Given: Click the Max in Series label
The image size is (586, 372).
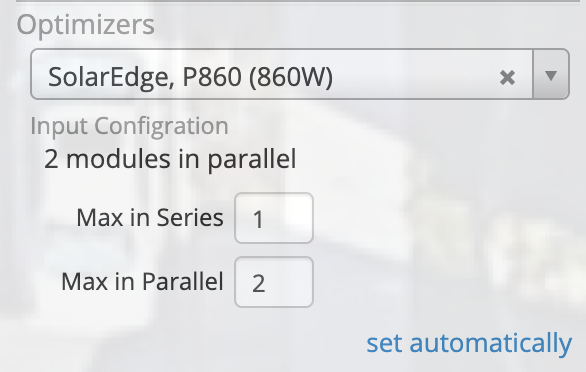Looking at the screenshot, I should (150, 218).
